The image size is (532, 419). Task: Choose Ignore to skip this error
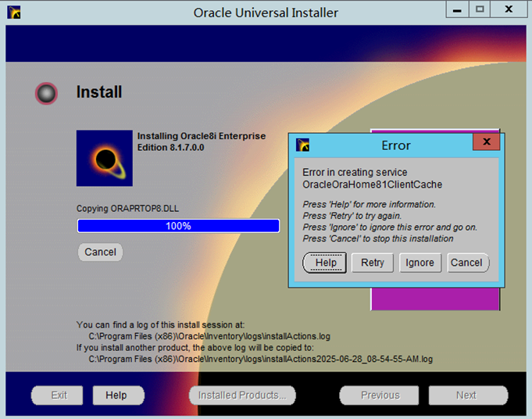click(420, 263)
